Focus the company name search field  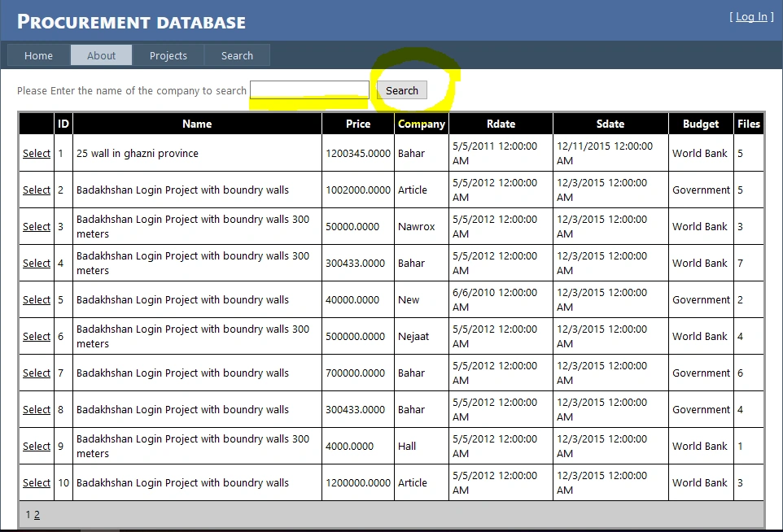coord(309,90)
